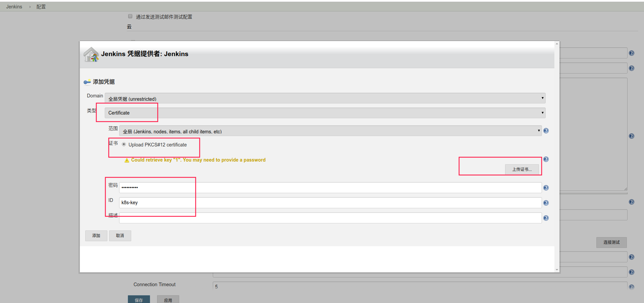Open help icon for the 描述 field
The height and width of the screenshot is (303, 644).
(x=546, y=218)
